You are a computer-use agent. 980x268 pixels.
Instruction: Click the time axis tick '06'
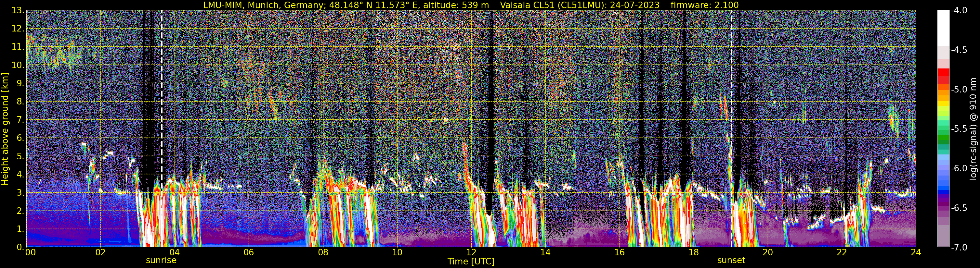point(248,252)
